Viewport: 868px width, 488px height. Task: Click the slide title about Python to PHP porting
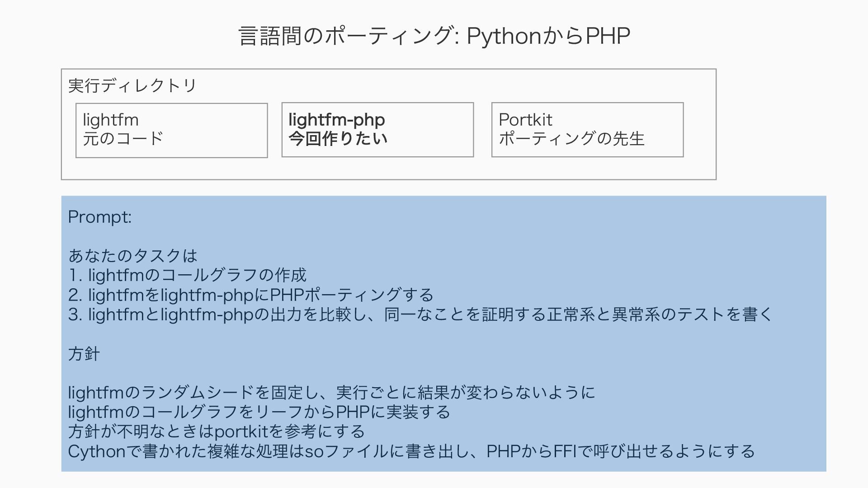click(x=434, y=36)
